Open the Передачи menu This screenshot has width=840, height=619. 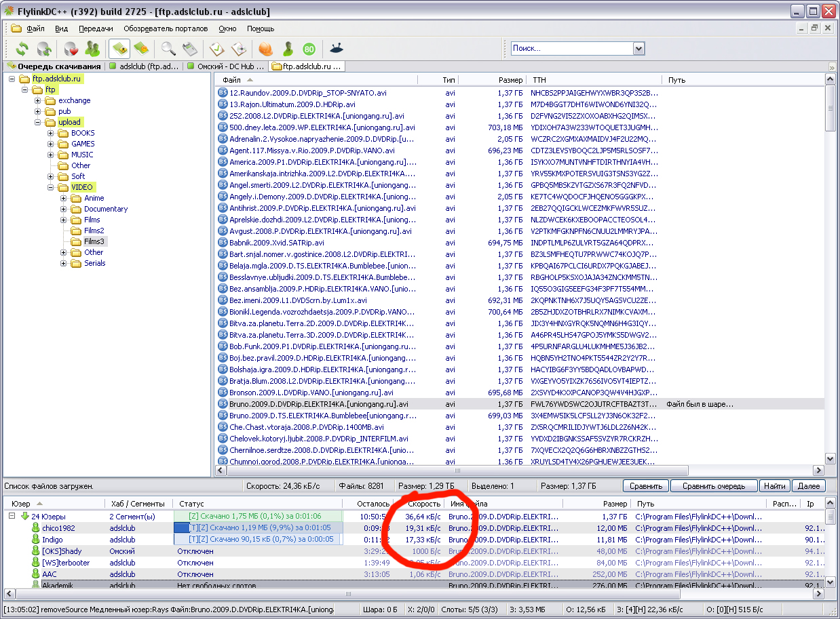[x=96, y=29]
